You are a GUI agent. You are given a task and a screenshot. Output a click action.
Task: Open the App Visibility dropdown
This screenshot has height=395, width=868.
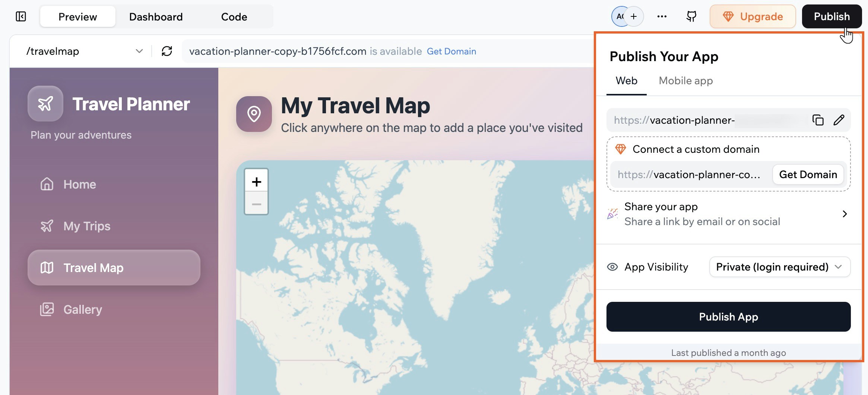pyautogui.click(x=780, y=267)
